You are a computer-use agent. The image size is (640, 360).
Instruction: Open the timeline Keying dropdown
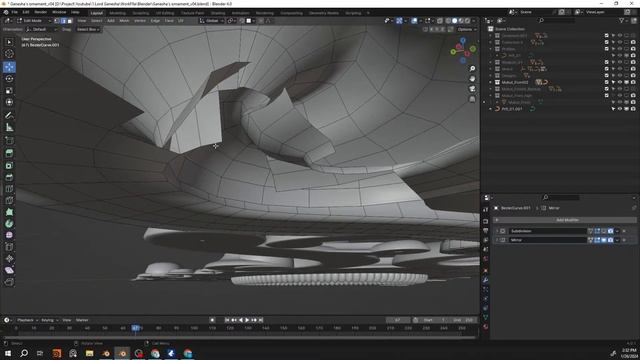[49, 320]
